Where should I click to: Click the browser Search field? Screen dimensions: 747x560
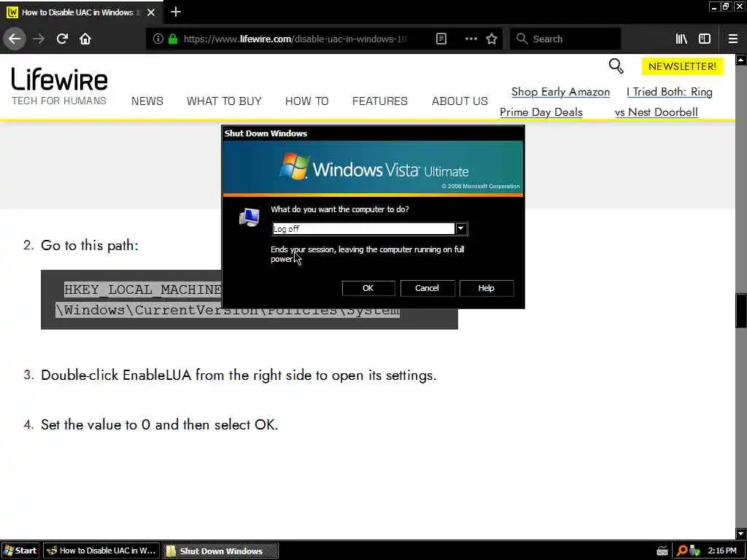point(565,39)
